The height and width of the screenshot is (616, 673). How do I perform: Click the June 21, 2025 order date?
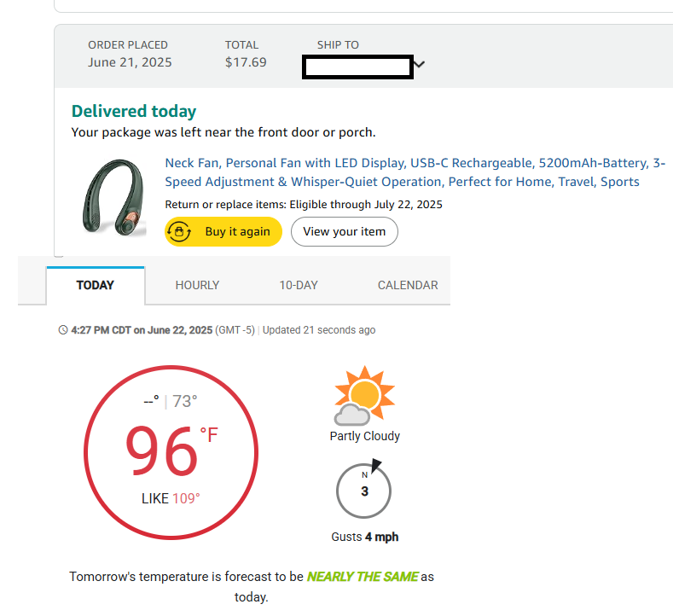(x=130, y=62)
